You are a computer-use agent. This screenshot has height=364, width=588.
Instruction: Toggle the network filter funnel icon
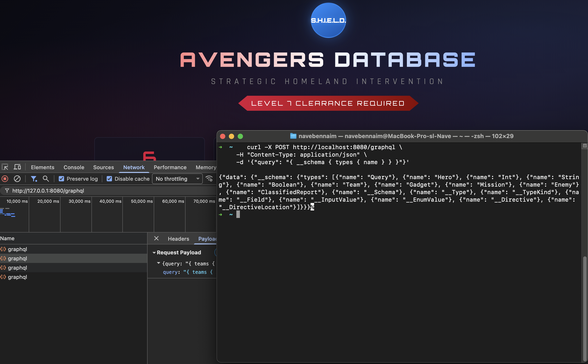pyautogui.click(x=34, y=179)
